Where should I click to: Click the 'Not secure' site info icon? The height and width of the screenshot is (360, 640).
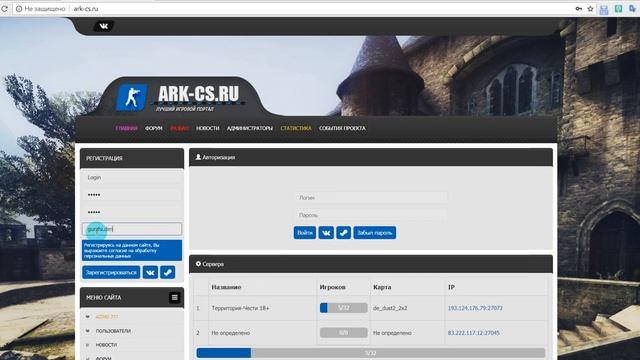[19, 9]
